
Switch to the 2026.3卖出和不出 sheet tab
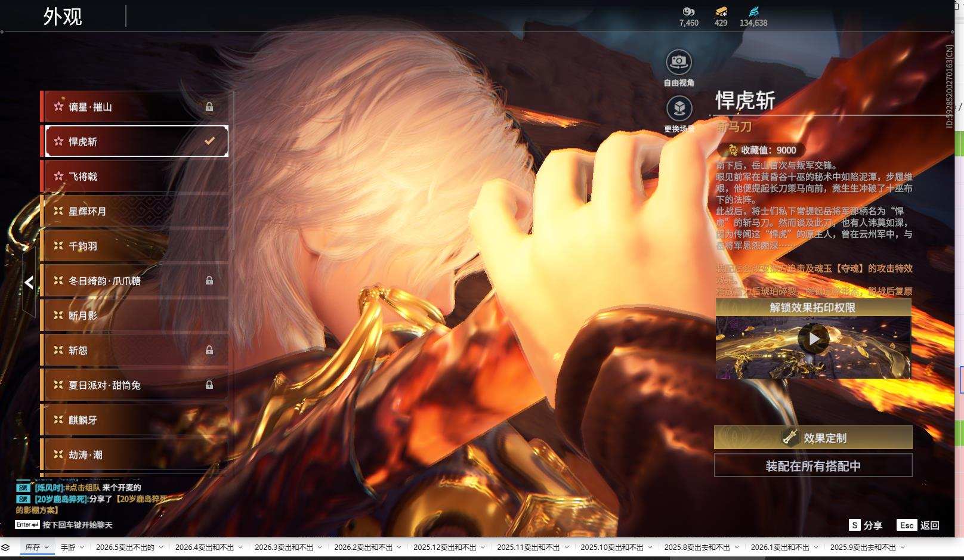pos(288,547)
